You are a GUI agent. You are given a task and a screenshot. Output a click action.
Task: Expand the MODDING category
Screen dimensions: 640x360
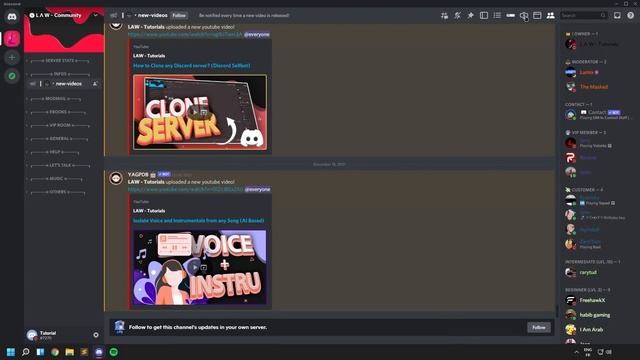pyautogui.click(x=56, y=99)
